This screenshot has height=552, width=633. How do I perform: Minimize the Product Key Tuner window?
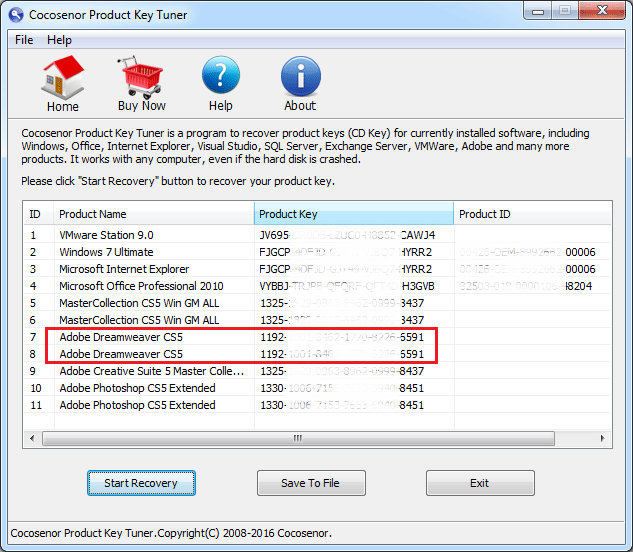coord(538,11)
